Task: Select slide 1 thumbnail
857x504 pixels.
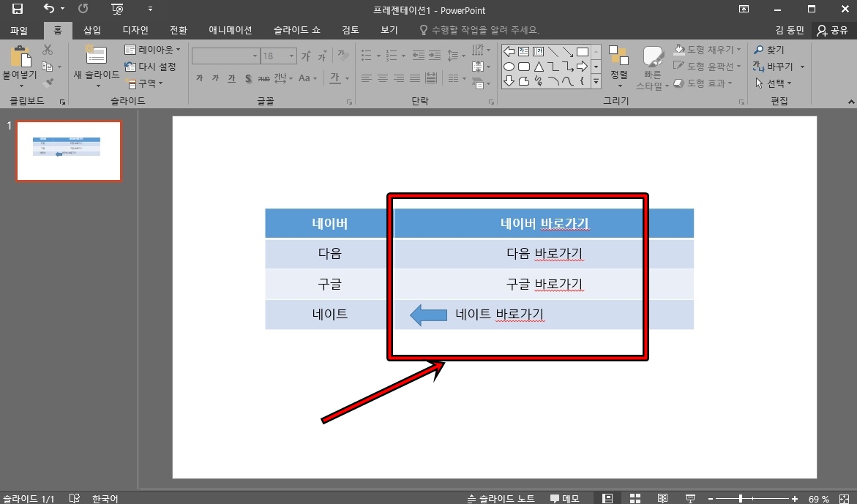Action: 69,151
